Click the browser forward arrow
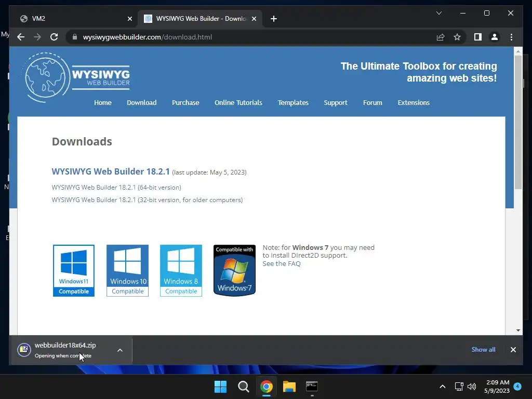The width and height of the screenshot is (532, 399). [37, 37]
